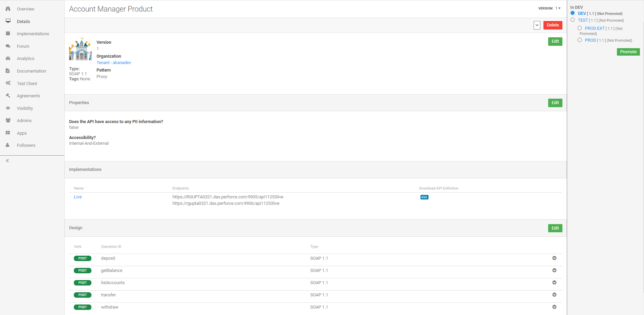Screen dimensions: 644x315
Task: Open Visibility using the eye icon
Action: [x=8, y=108]
